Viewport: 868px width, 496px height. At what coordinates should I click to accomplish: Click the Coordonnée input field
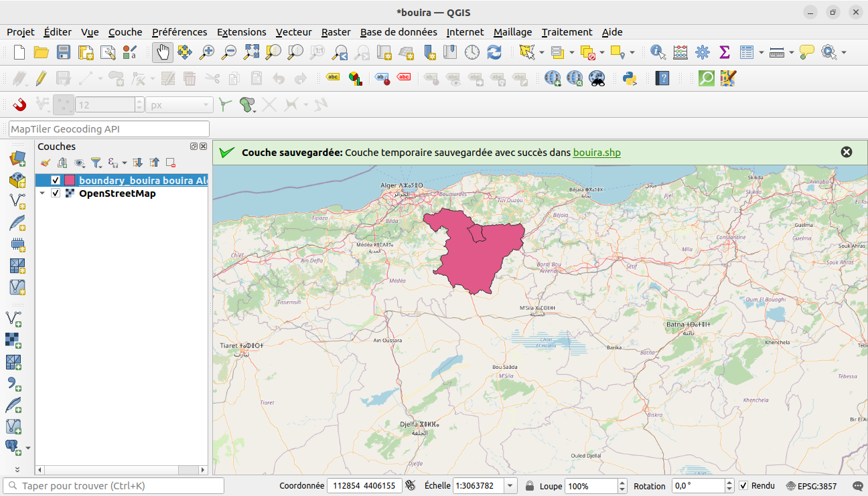(364, 486)
